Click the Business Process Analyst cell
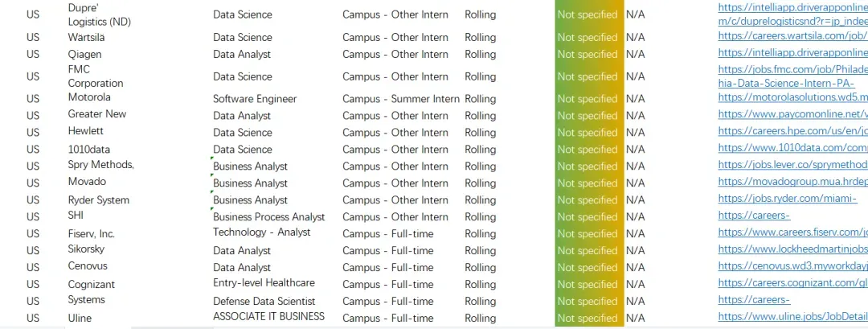 point(269,217)
